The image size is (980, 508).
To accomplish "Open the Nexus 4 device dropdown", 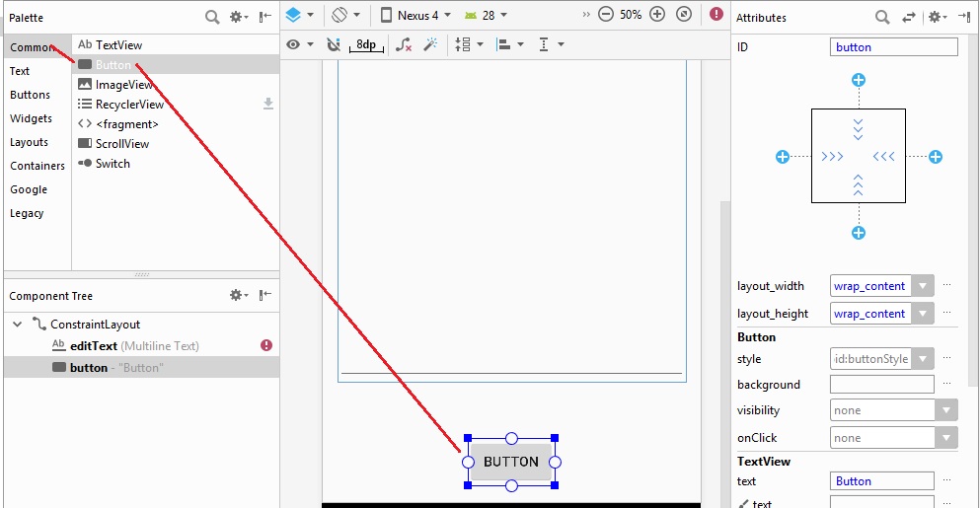I will tap(415, 15).
